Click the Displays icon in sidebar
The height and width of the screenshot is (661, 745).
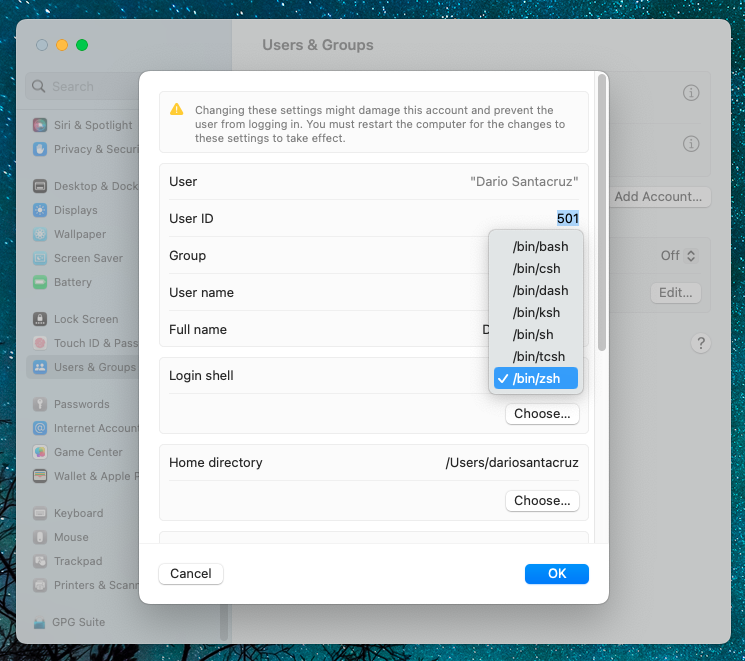click(x=40, y=210)
